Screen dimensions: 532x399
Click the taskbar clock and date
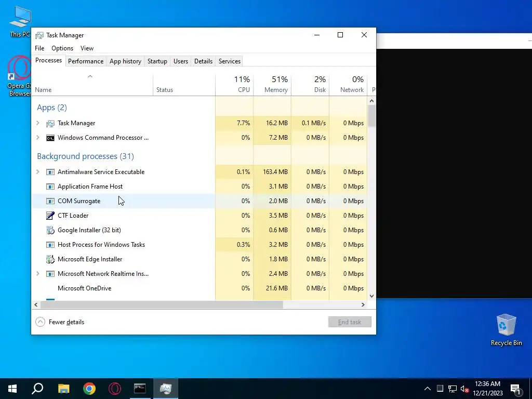point(487,389)
